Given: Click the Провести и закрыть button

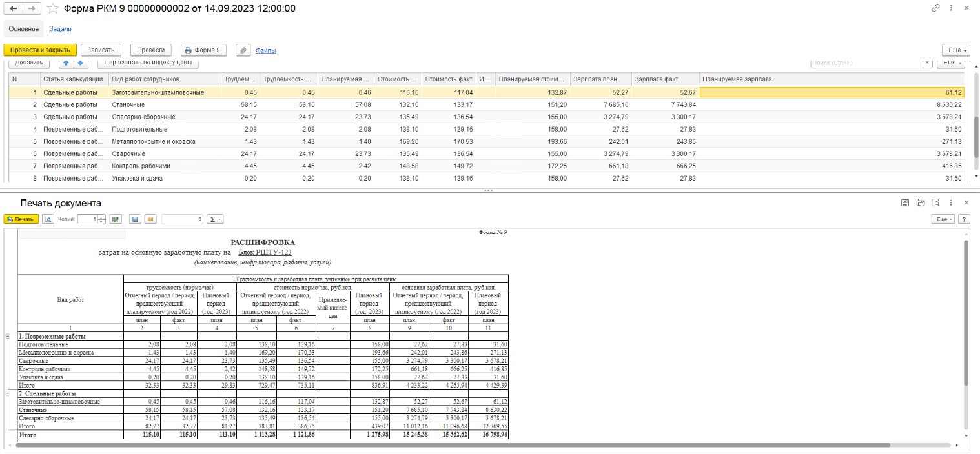Looking at the screenshot, I should click(40, 50).
